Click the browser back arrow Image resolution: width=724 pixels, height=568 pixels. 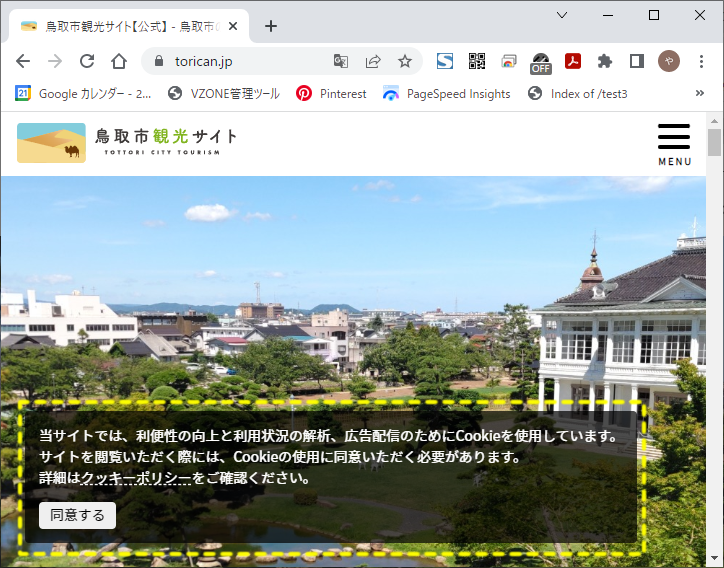pyautogui.click(x=23, y=61)
